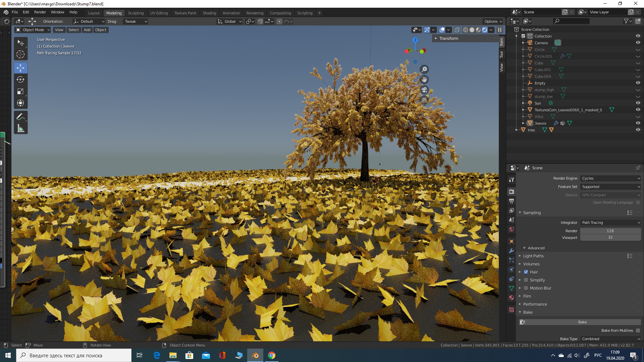The width and height of the screenshot is (644, 362).
Task: Switch to the UV Editing workspace tab
Action: pos(159,13)
